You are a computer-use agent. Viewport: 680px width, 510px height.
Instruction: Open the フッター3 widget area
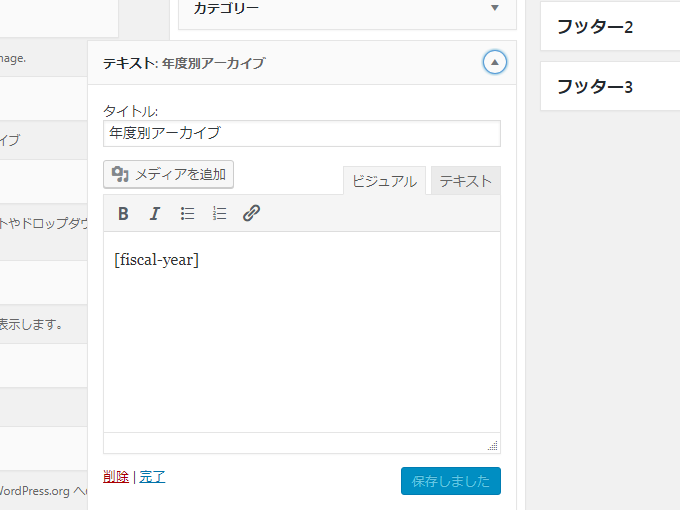click(608, 87)
